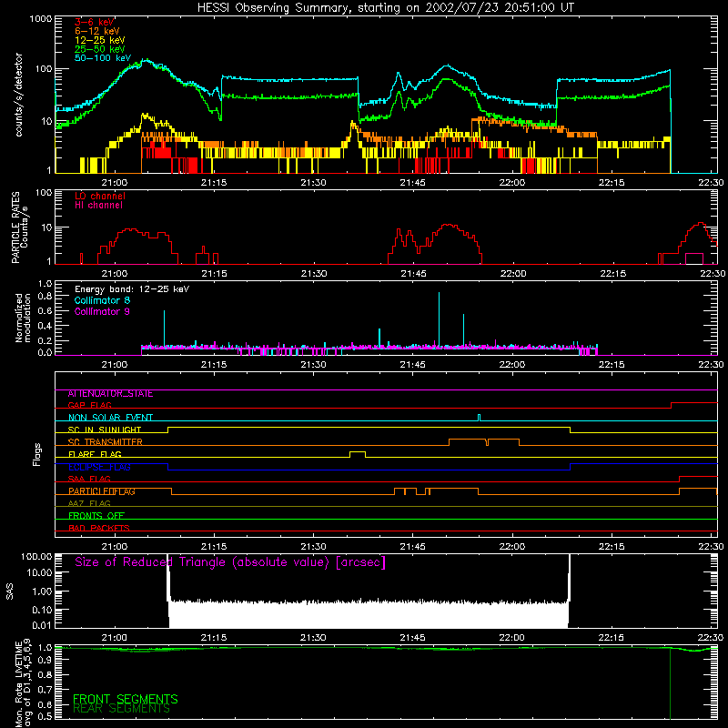Click the SAA_FLAG label
Screen dimensions: 728x728
click(x=89, y=480)
